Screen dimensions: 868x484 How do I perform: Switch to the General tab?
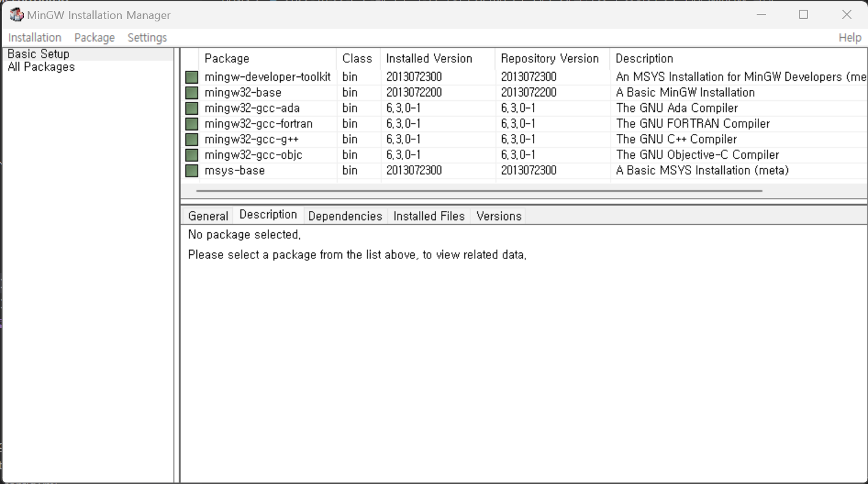click(x=208, y=215)
